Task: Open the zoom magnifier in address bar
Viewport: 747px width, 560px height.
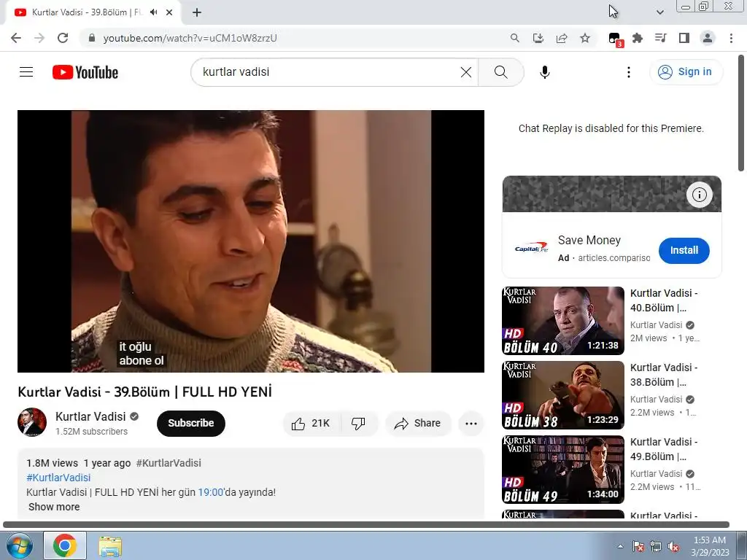Action: [x=514, y=38]
